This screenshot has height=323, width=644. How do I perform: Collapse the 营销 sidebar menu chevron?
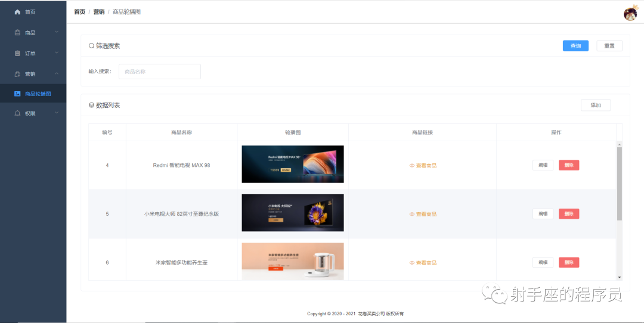point(57,73)
